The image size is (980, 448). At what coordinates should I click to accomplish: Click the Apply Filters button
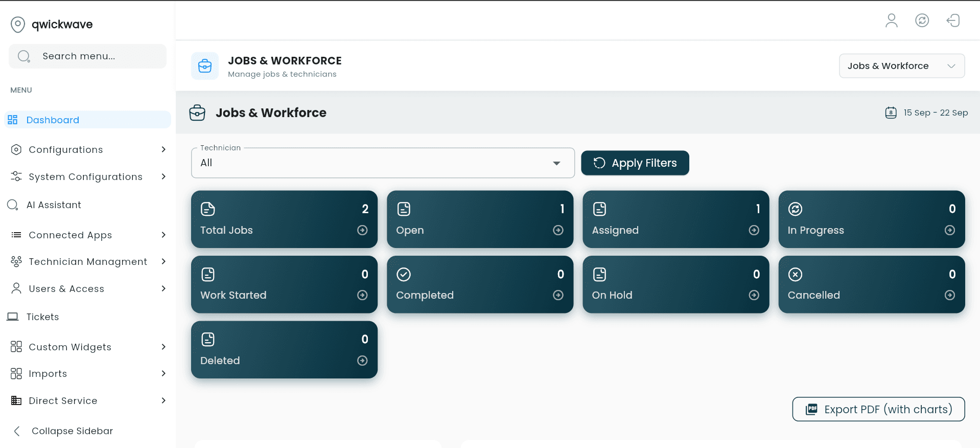point(635,163)
